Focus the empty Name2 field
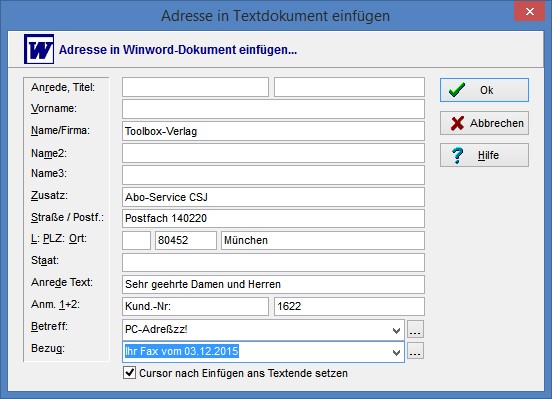552x399 pixels. [x=273, y=153]
